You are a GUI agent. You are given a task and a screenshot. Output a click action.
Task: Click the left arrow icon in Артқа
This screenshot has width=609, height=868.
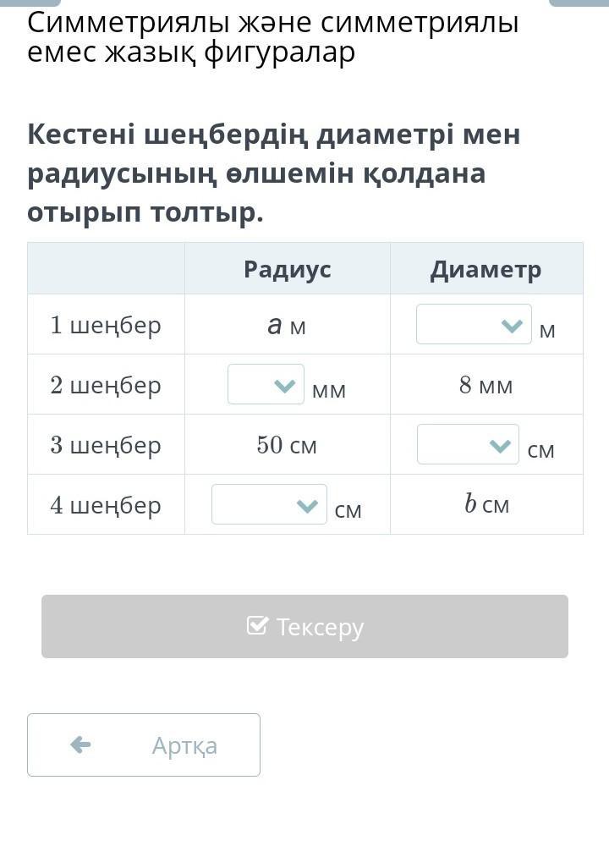(x=81, y=744)
